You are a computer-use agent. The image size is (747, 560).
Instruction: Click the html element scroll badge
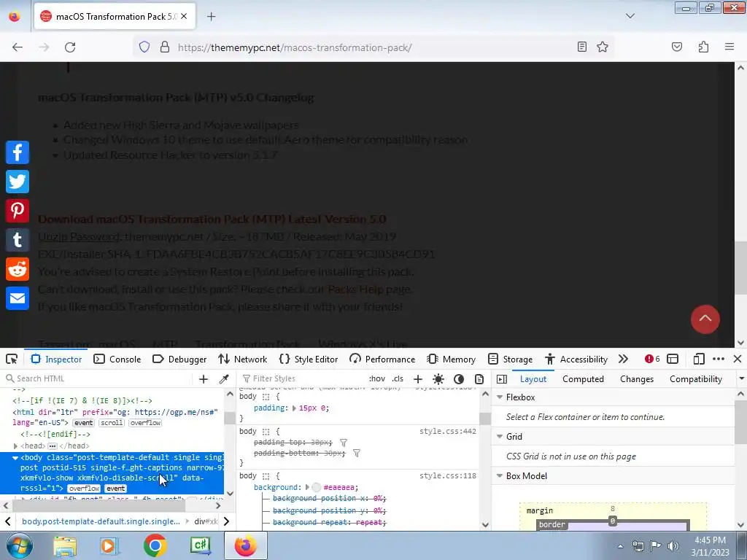(x=112, y=423)
